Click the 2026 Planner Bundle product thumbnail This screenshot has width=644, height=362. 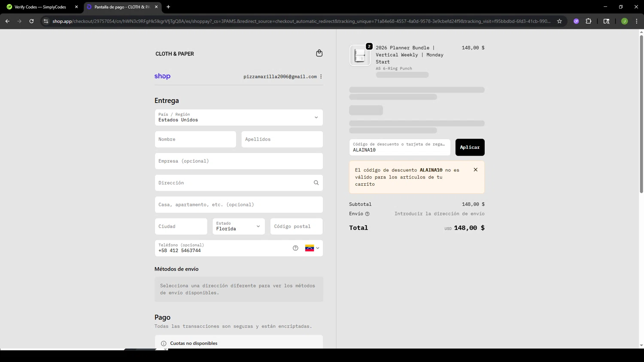tap(360, 55)
